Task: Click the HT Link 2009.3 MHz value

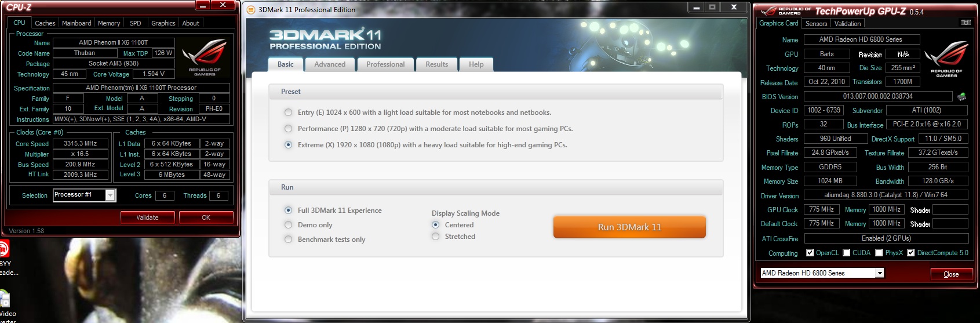Action: [x=81, y=175]
